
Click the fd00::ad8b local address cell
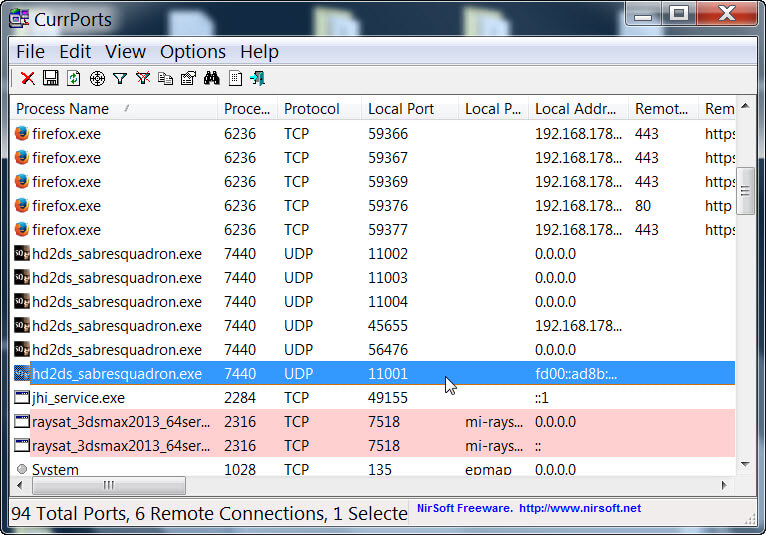(576, 374)
